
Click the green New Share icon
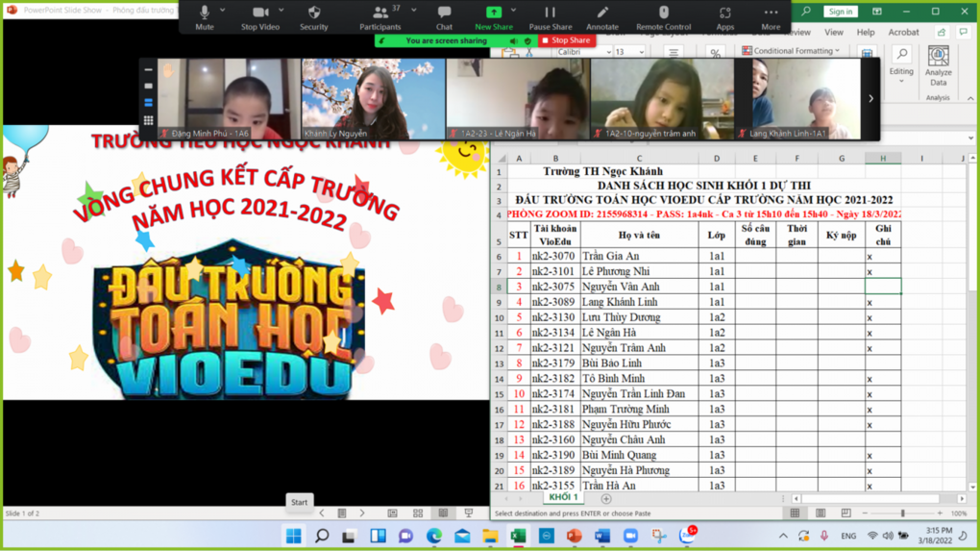[493, 16]
